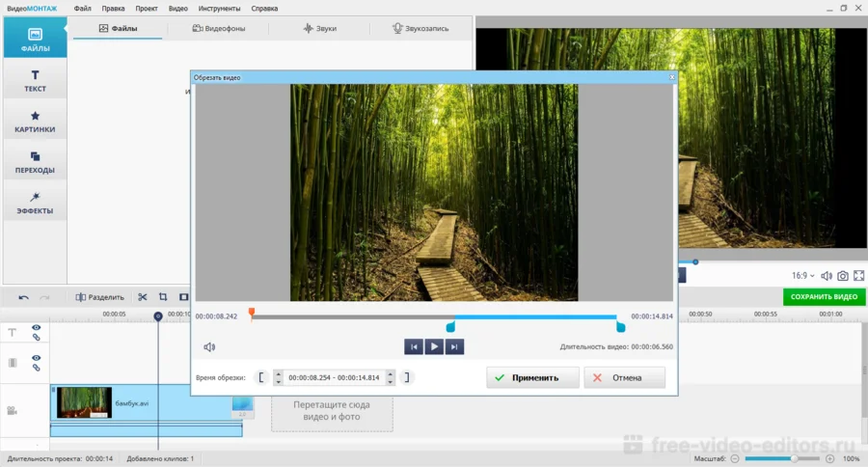The image size is (868, 467).
Task: Click the Сохранить видео button
Action: [824, 297]
